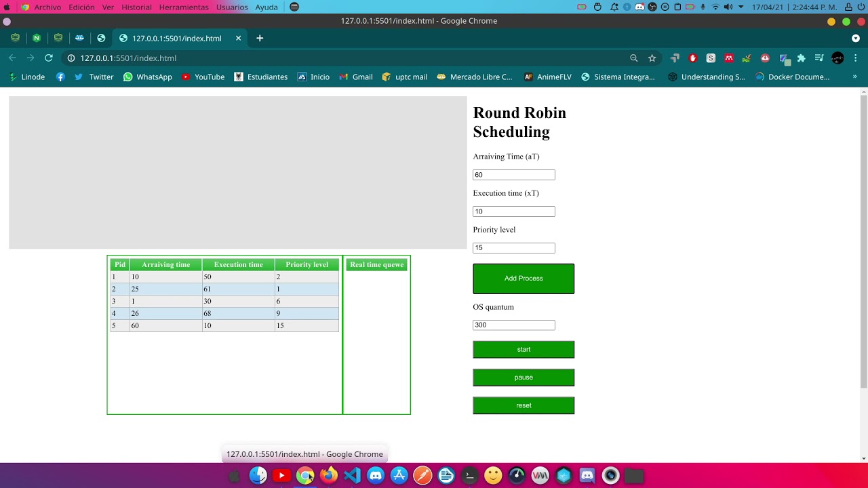The image size is (868, 488).
Task: Open the Chrome profile avatar
Action: point(837,58)
